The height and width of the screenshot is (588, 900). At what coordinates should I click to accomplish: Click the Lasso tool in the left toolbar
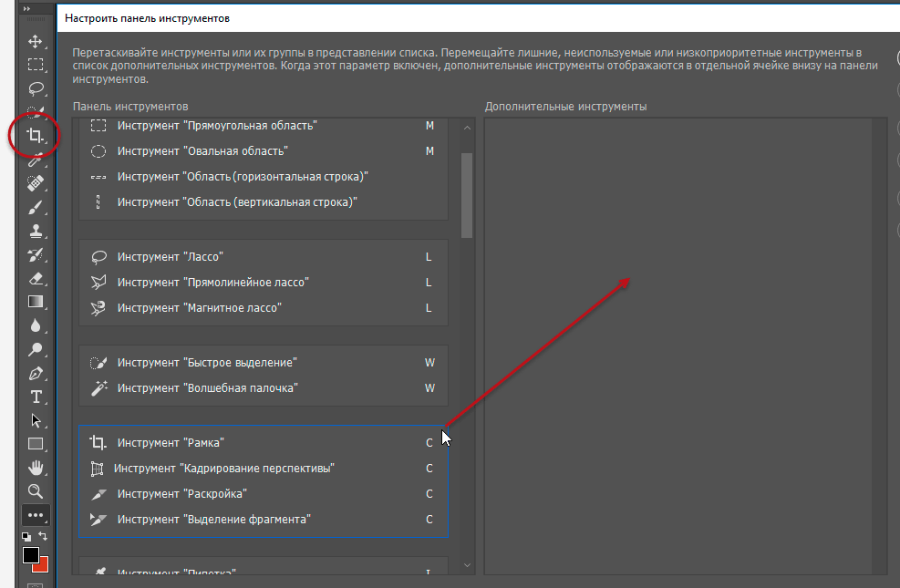click(x=36, y=88)
